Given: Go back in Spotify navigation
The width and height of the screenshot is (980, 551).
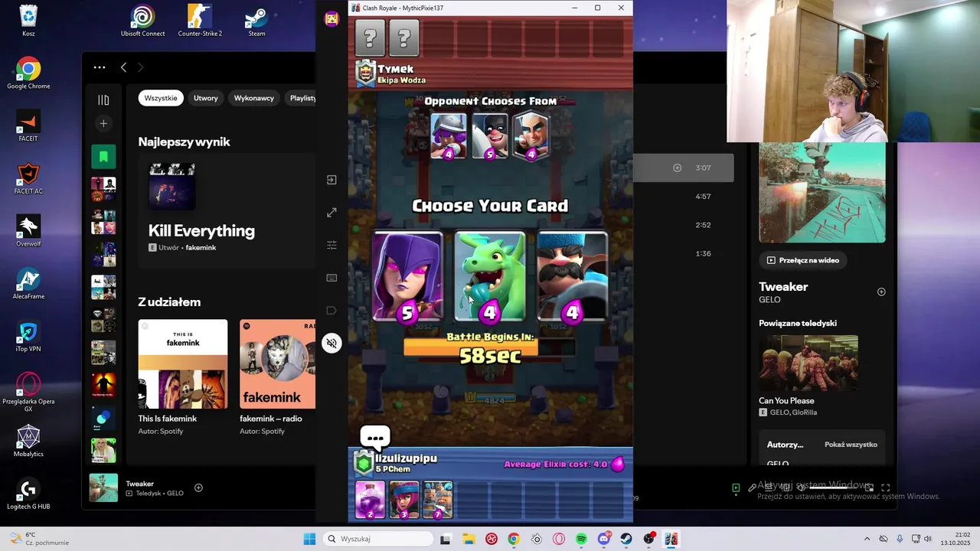Looking at the screenshot, I should tap(123, 67).
